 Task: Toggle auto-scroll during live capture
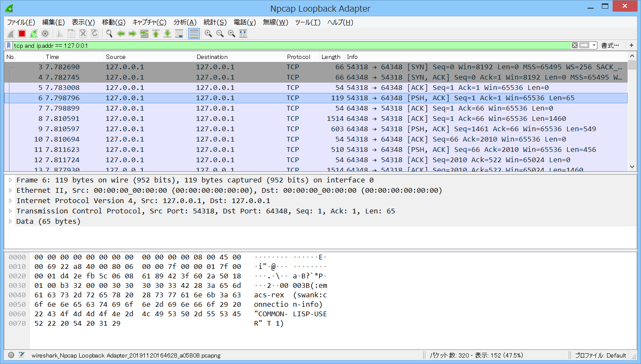point(179,34)
